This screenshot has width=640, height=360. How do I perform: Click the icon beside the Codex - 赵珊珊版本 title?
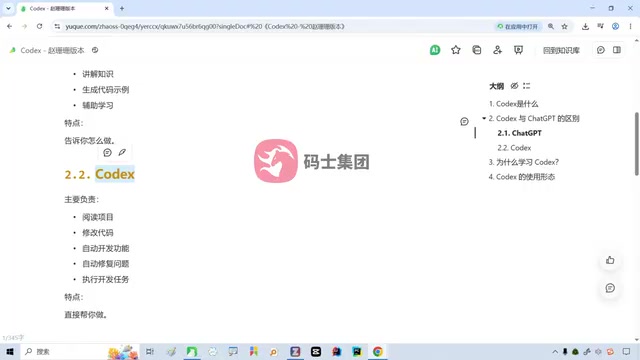tap(95, 50)
